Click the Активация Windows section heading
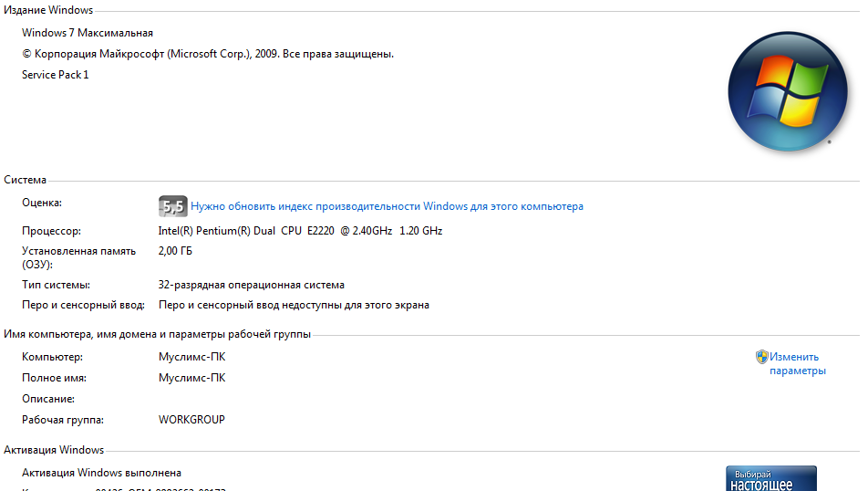The height and width of the screenshot is (491, 868). point(54,450)
